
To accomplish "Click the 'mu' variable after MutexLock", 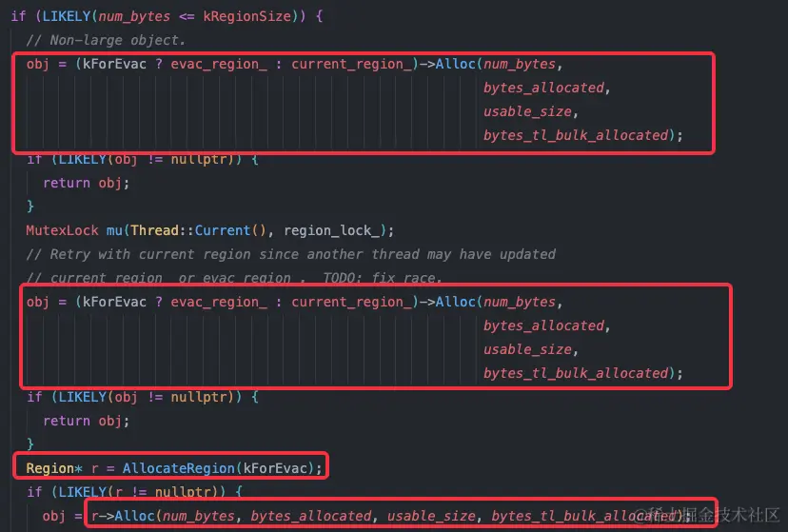I will click(114, 230).
